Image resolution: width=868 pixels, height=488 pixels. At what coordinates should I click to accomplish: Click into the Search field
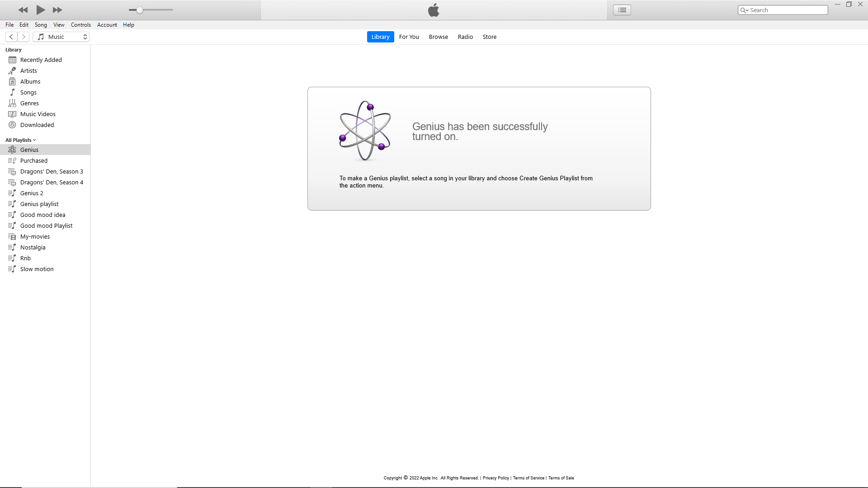point(787,10)
